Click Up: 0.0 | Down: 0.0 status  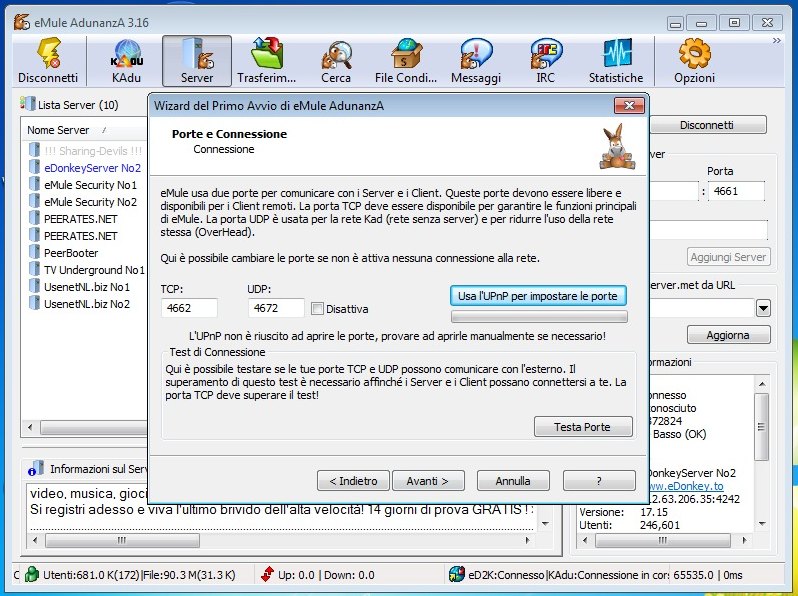pos(326,575)
